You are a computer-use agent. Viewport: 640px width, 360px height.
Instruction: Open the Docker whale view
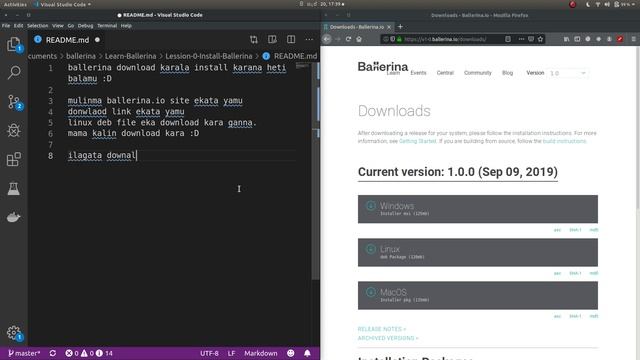(14, 217)
